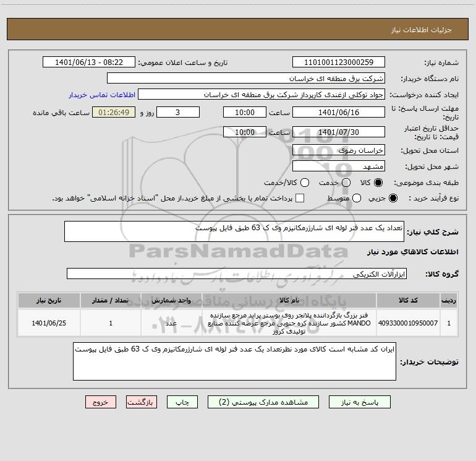This screenshot has width=476, height=461.
Task: Click the نوع فرآیند خرید label
Action: (433, 198)
